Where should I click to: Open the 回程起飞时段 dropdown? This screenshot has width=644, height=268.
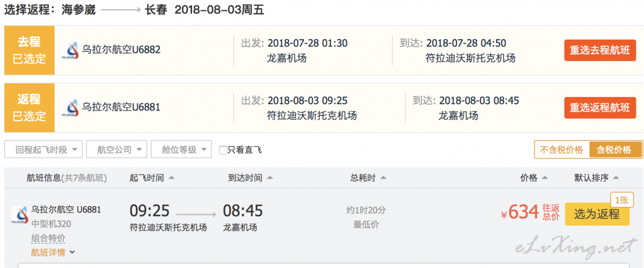pyautogui.click(x=43, y=149)
